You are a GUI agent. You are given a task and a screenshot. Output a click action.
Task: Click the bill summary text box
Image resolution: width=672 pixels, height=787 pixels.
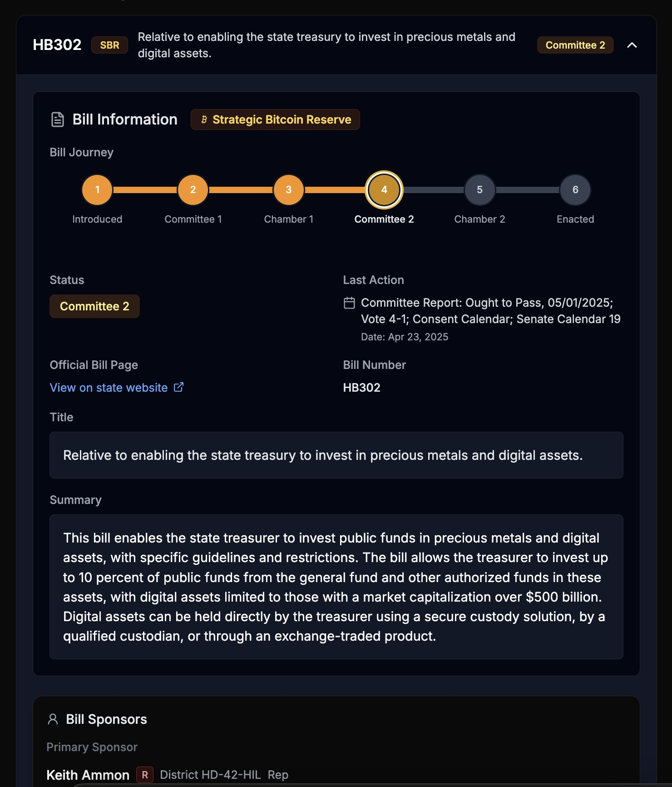click(336, 587)
